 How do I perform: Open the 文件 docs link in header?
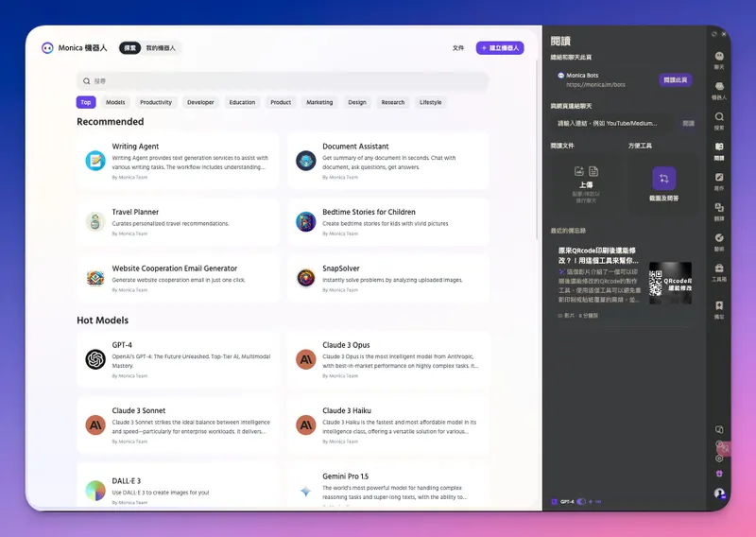click(458, 48)
